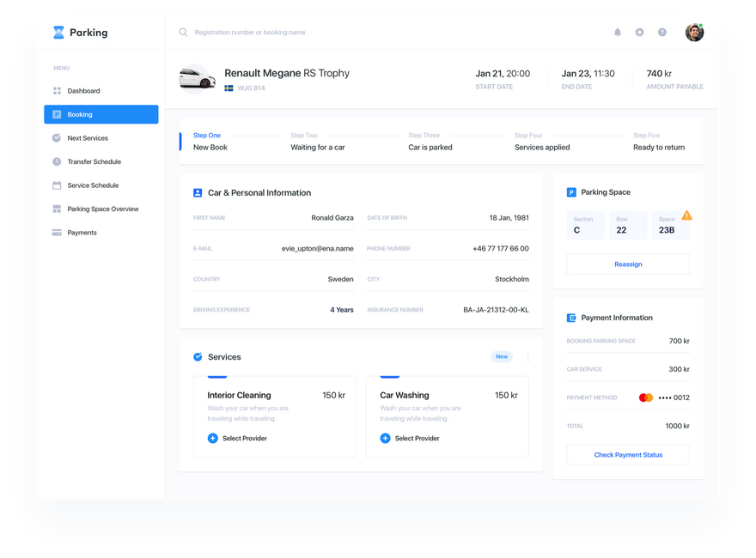Image resolution: width=756 pixels, height=558 pixels.
Task: Click the Row 22 box
Action: [628, 225]
